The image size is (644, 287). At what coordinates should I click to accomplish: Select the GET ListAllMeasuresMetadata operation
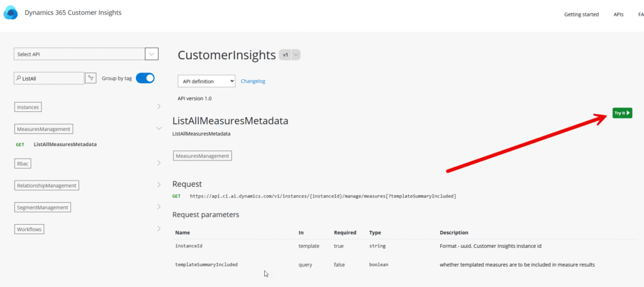point(56,144)
